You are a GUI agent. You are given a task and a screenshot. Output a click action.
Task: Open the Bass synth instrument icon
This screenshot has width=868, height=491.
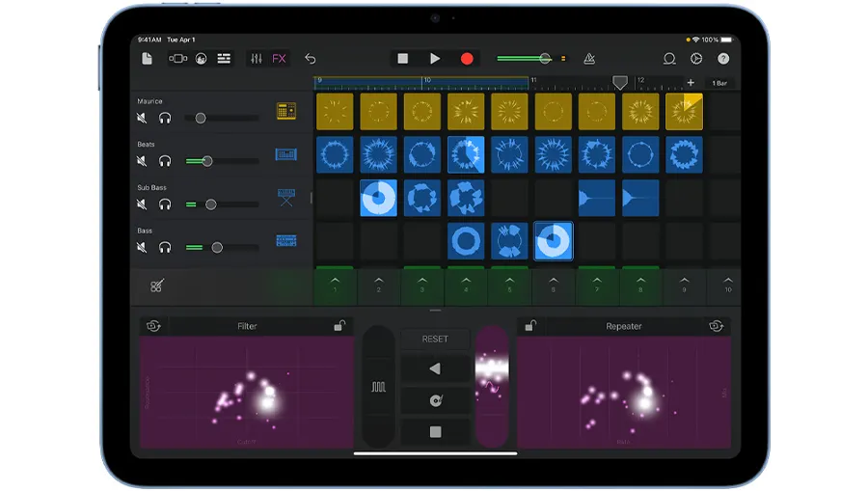pos(286,241)
